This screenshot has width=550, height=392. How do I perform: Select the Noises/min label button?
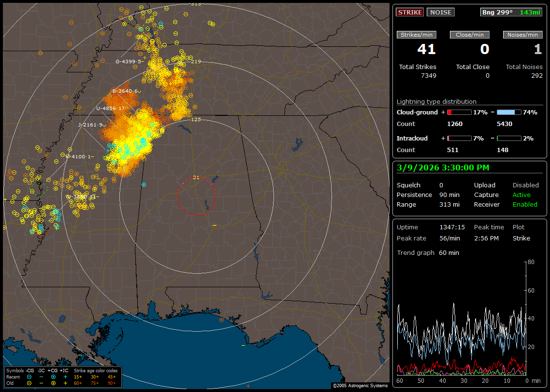point(523,35)
